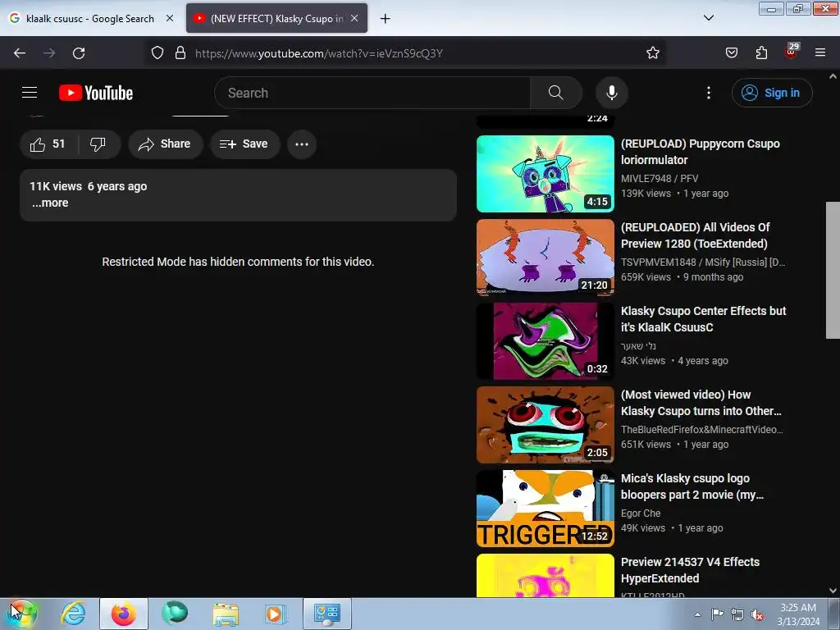Launch Internet Explorer from taskbar
Viewport: 840px width, 630px height.
tap(73, 614)
